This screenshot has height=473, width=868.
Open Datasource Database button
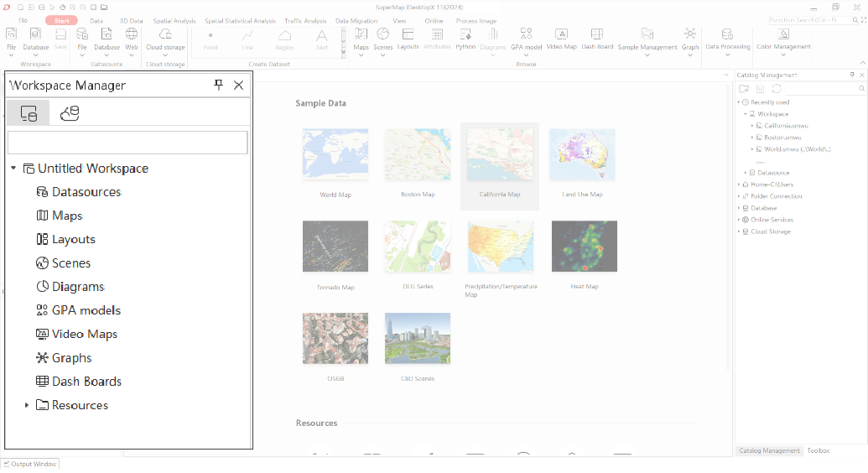pyautogui.click(x=107, y=40)
